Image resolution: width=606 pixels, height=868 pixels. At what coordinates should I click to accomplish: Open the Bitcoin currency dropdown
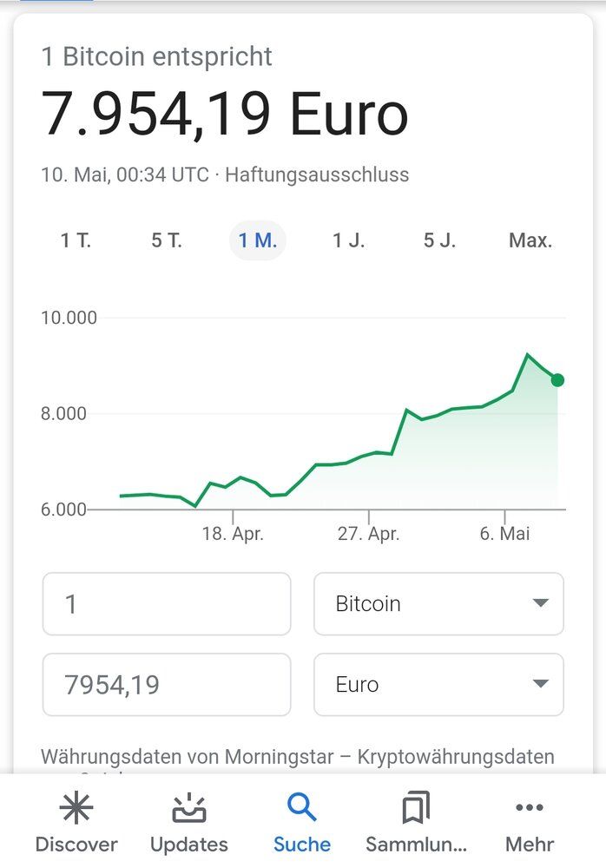coord(438,604)
